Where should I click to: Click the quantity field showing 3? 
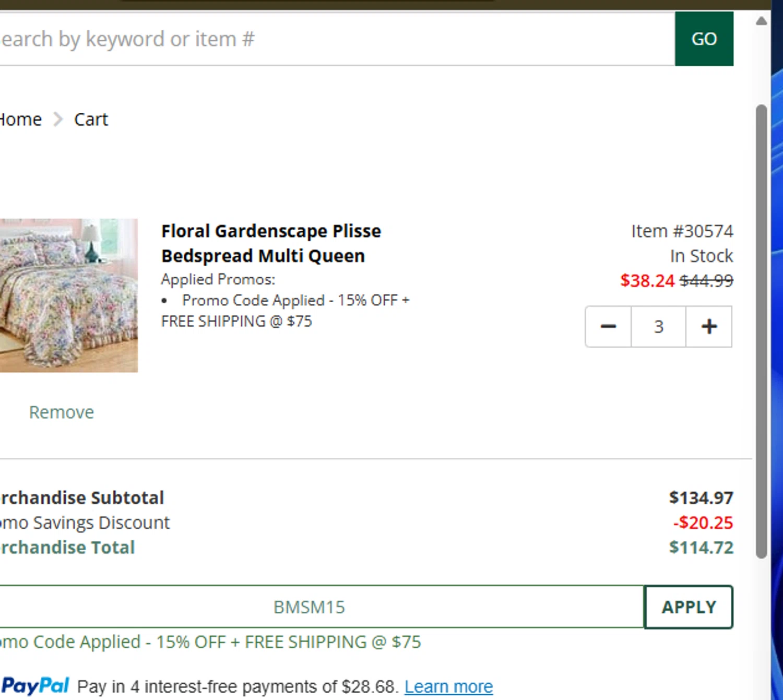pos(658,327)
